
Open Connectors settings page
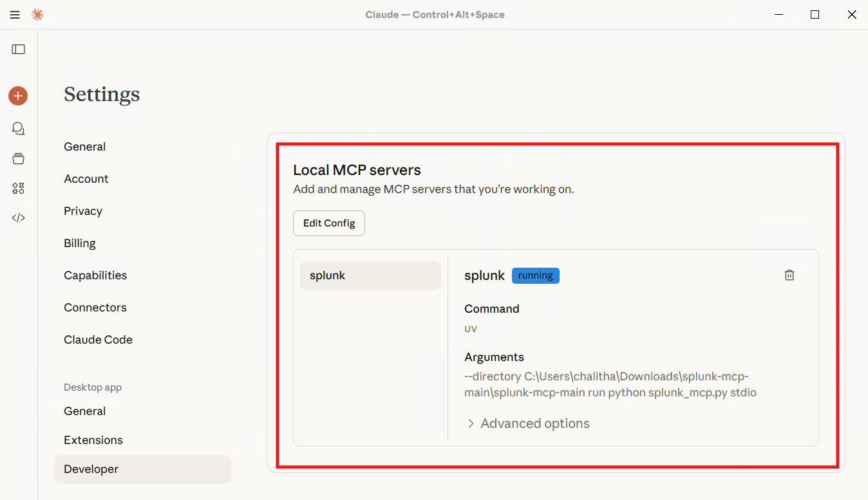point(95,308)
